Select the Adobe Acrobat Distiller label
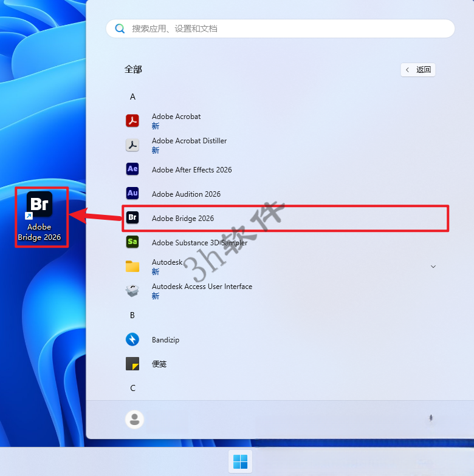 click(190, 141)
